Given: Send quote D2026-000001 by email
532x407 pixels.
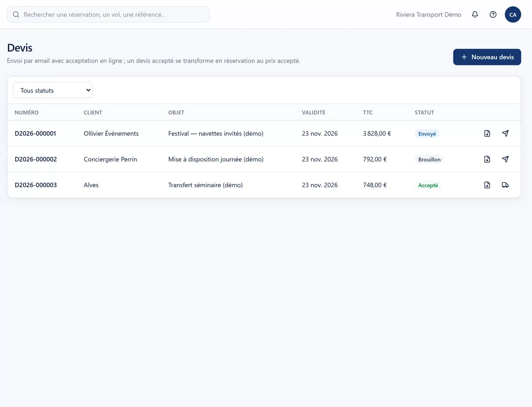Looking at the screenshot, I should click(x=505, y=133).
